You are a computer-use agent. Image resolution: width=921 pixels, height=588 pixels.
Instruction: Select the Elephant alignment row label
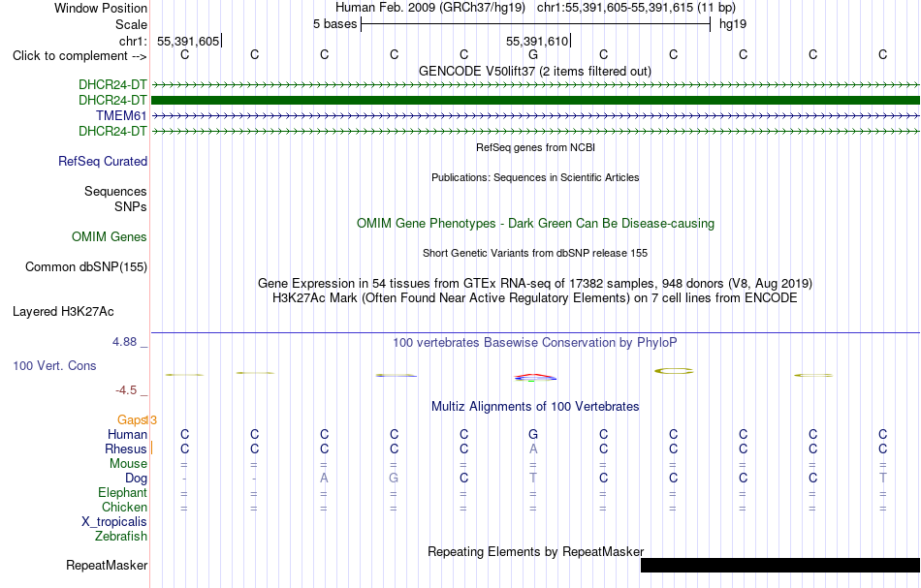(123, 492)
